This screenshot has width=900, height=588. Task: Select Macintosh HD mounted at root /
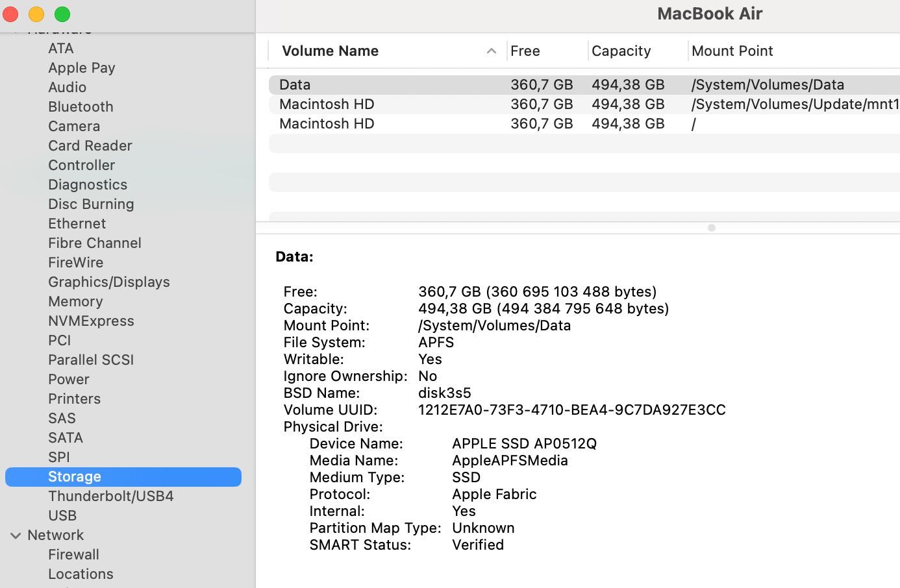[x=584, y=123]
